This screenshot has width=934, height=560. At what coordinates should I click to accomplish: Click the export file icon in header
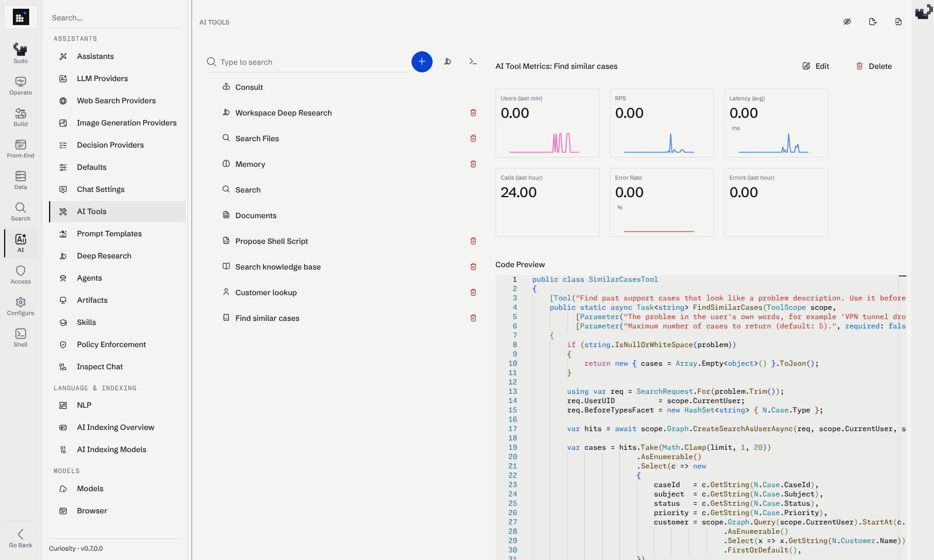873,22
